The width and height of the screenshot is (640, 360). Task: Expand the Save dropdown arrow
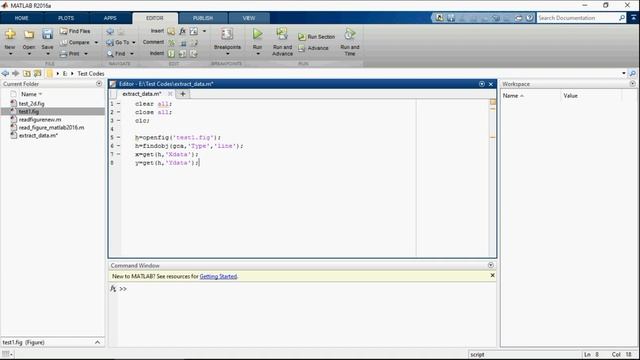(48, 54)
